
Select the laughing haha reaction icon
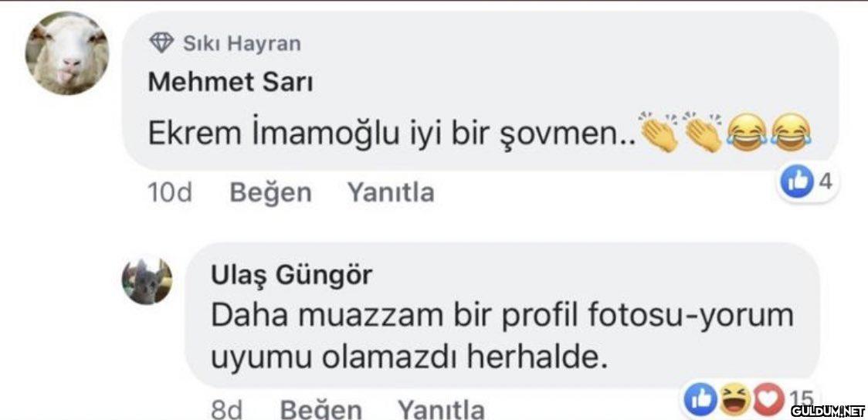click(734, 398)
